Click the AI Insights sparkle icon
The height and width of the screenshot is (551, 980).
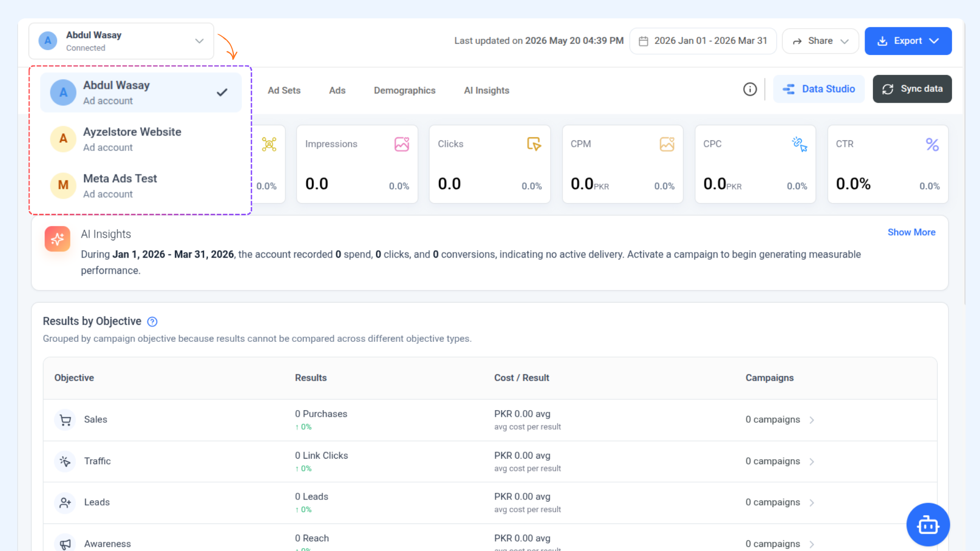(57, 239)
